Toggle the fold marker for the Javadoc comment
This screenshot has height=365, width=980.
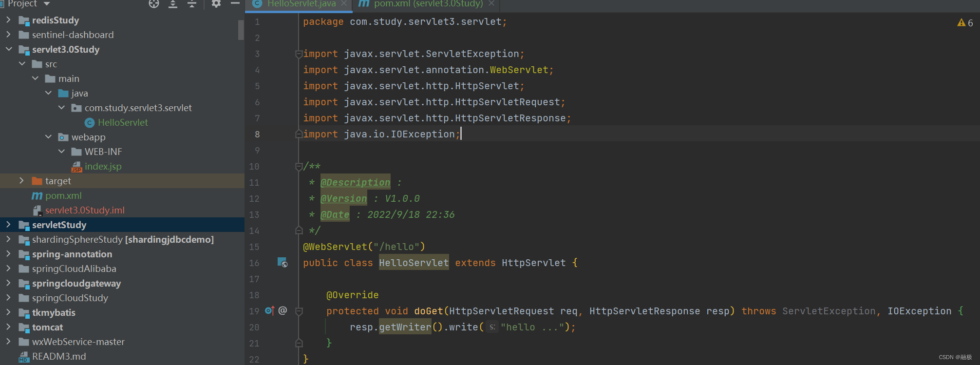[x=299, y=167]
